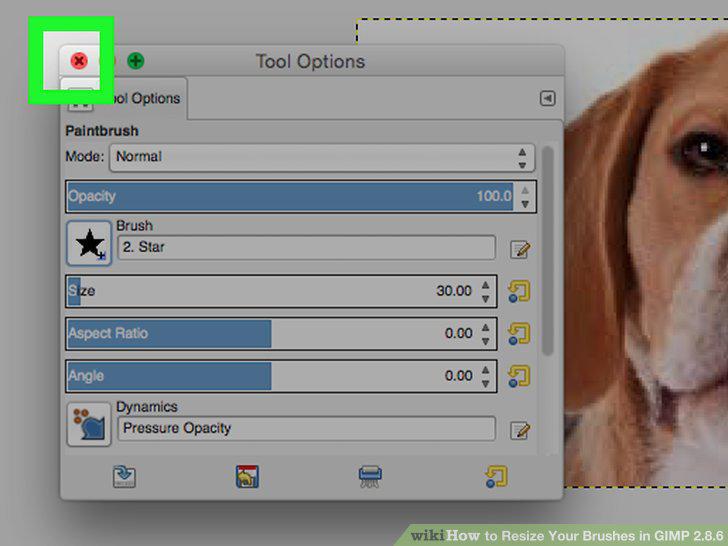Close the Tool Options window

(x=79, y=61)
